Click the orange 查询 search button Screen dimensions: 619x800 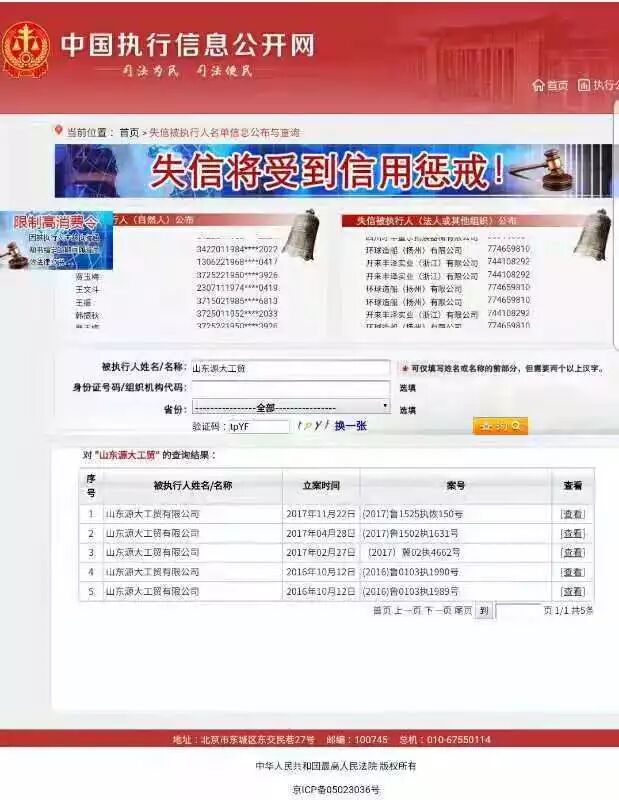500,426
